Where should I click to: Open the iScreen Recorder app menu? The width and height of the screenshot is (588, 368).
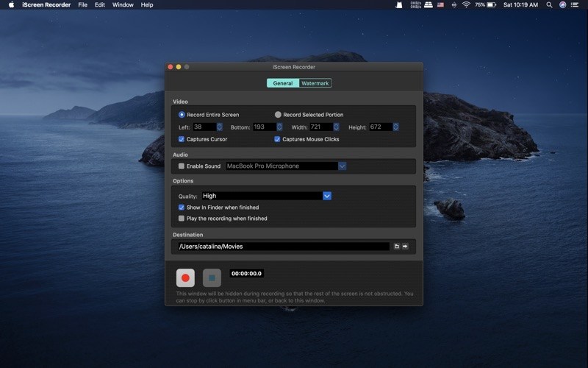click(46, 4)
